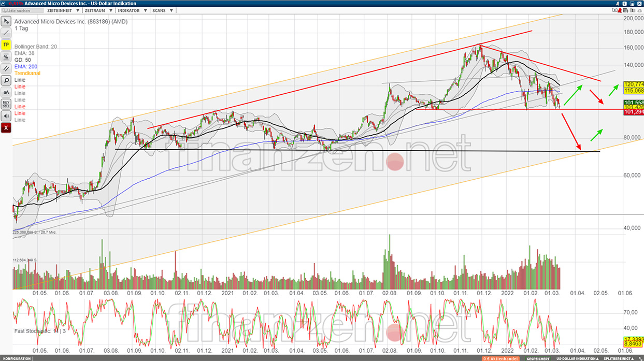Click the alert counter badge showing 0
Viewport: 644px width, 361px height.
tap(614, 10)
